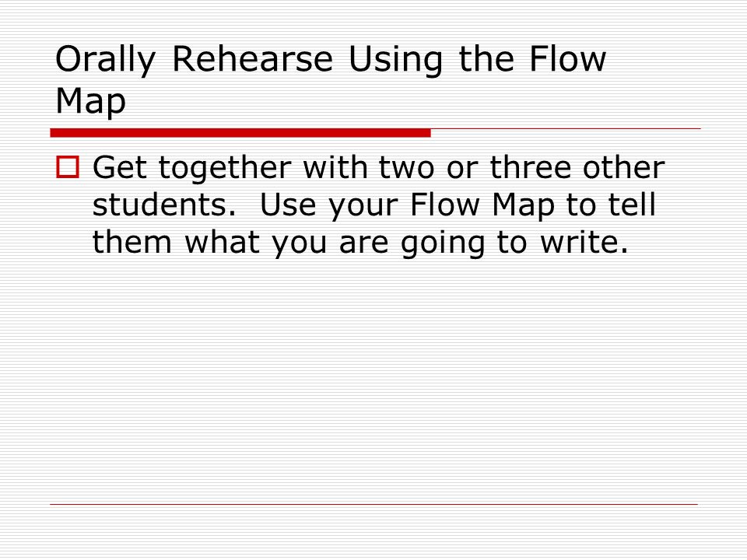Click the word 'Get' in bullet text
The height and width of the screenshot is (560, 747).
click(120, 168)
